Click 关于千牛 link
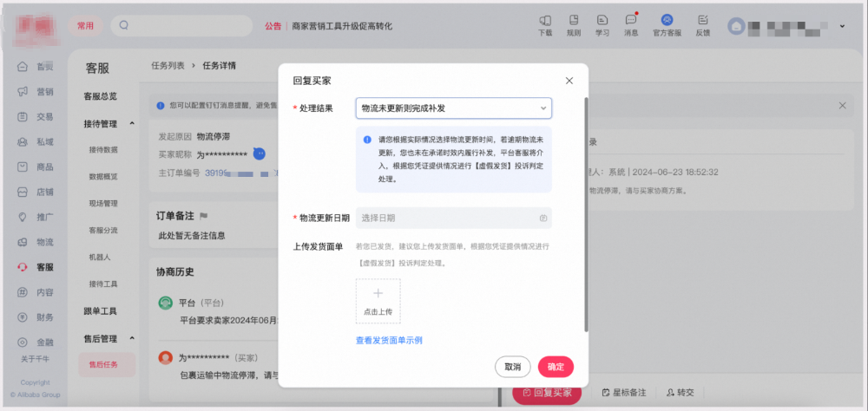 tap(35, 358)
